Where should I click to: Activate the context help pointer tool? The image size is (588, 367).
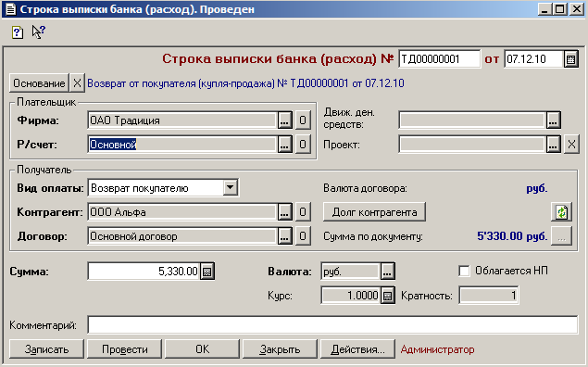click(38, 32)
